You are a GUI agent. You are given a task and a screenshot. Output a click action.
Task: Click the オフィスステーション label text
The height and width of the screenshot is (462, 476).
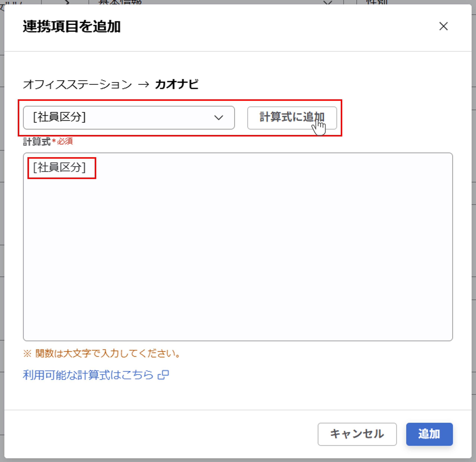78,84
